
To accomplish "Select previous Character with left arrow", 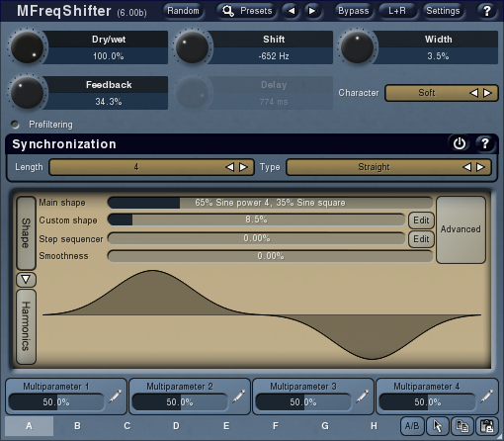I will 473,93.
